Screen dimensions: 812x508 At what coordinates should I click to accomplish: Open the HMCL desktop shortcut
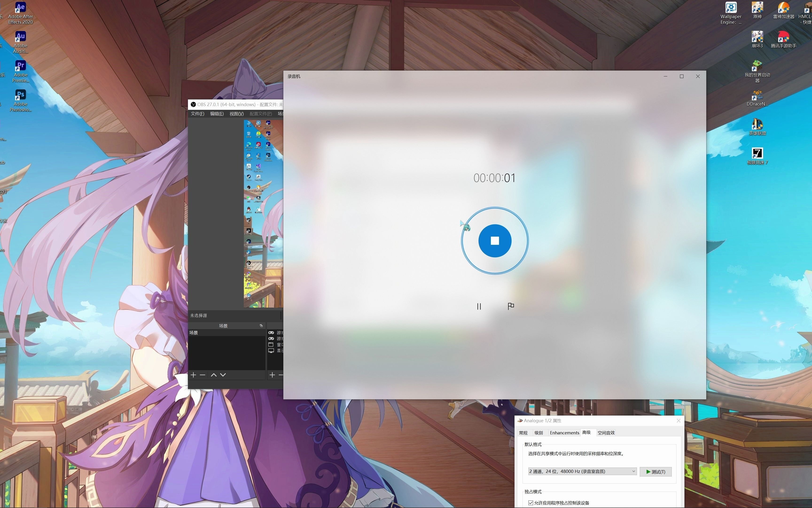(x=805, y=13)
